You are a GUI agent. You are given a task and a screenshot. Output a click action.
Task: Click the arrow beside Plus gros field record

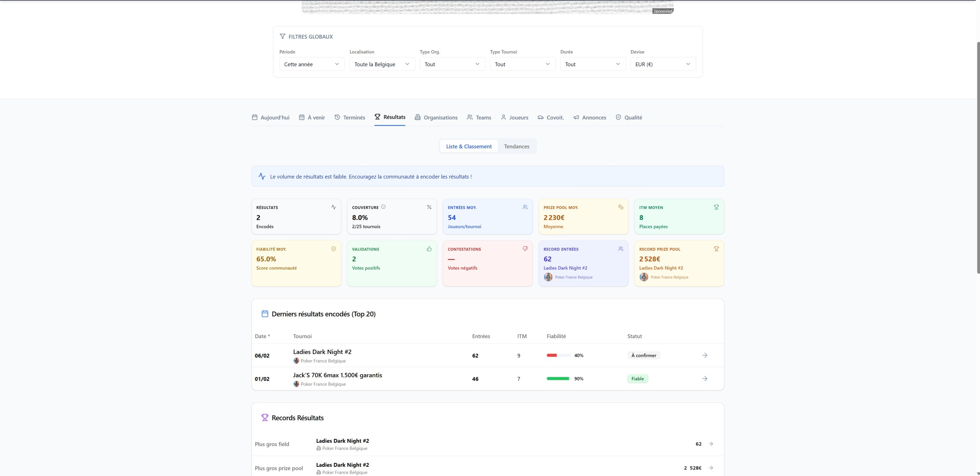[x=711, y=444]
